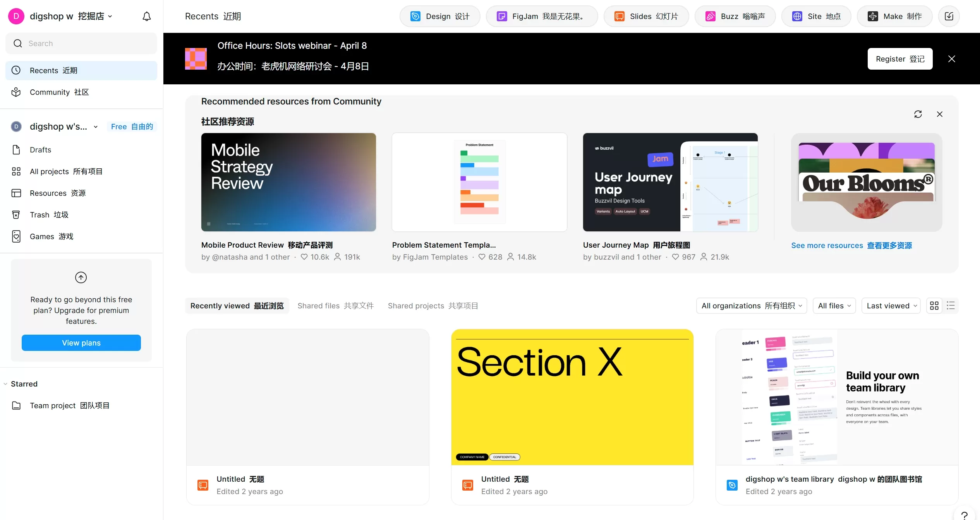980x520 pixels.
Task: Open the help question mark button
Action: click(965, 515)
